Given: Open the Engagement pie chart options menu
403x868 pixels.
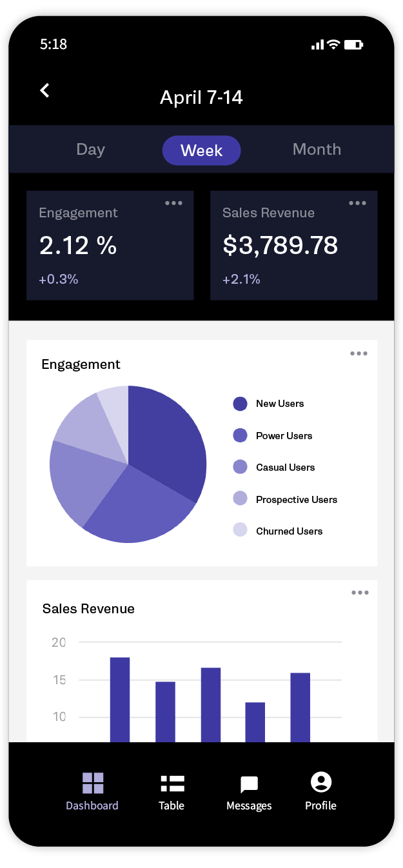Looking at the screenshot, I should 359,353.
